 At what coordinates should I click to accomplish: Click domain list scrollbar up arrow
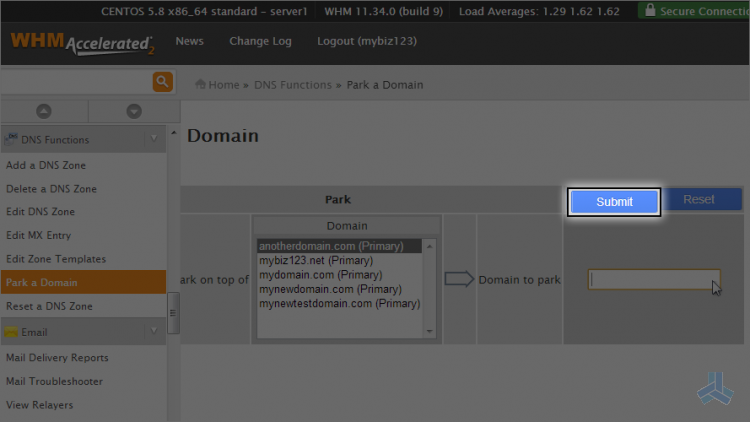tap(430, 246)
